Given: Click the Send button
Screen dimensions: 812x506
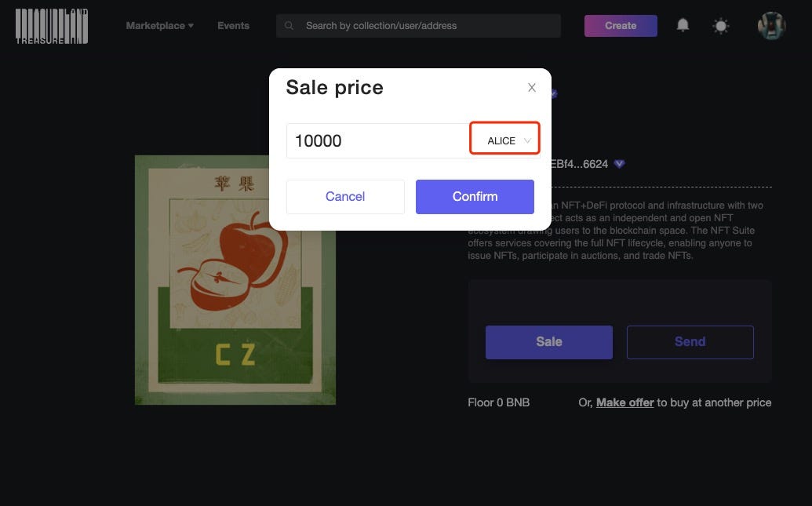Looking at the screenshot, I should pyautogui.click(x=690, y=342).
